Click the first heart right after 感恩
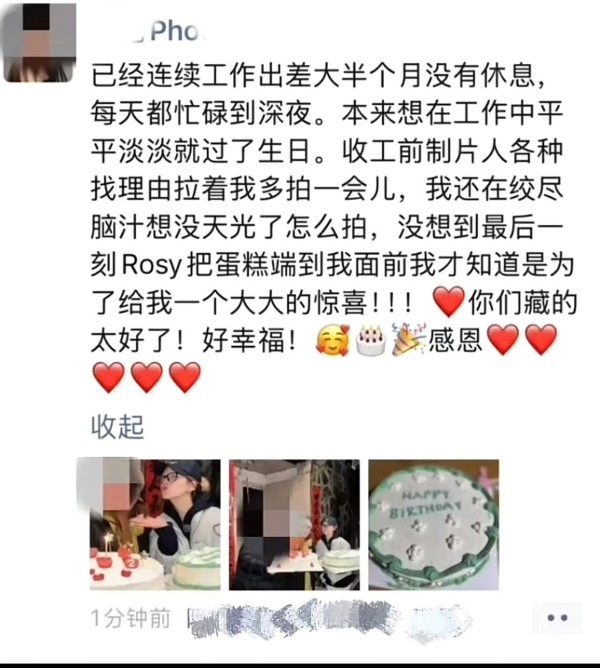Image resolution: width=600 pixels, height=668 pixels. [503, 340]
